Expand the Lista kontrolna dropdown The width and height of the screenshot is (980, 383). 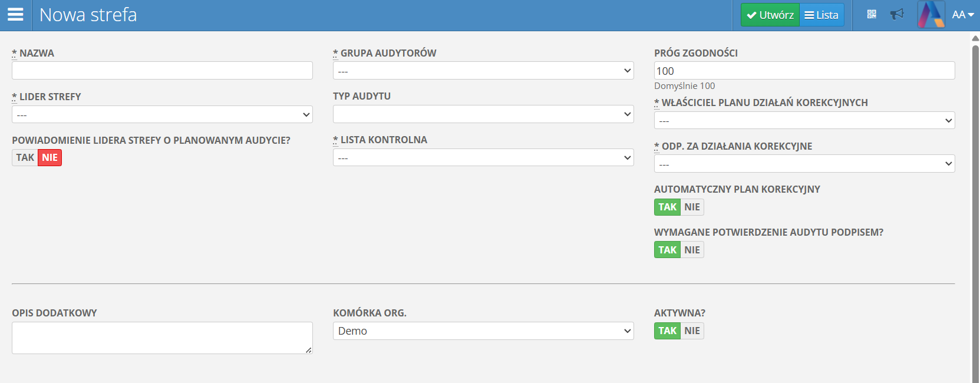point(483,158)
